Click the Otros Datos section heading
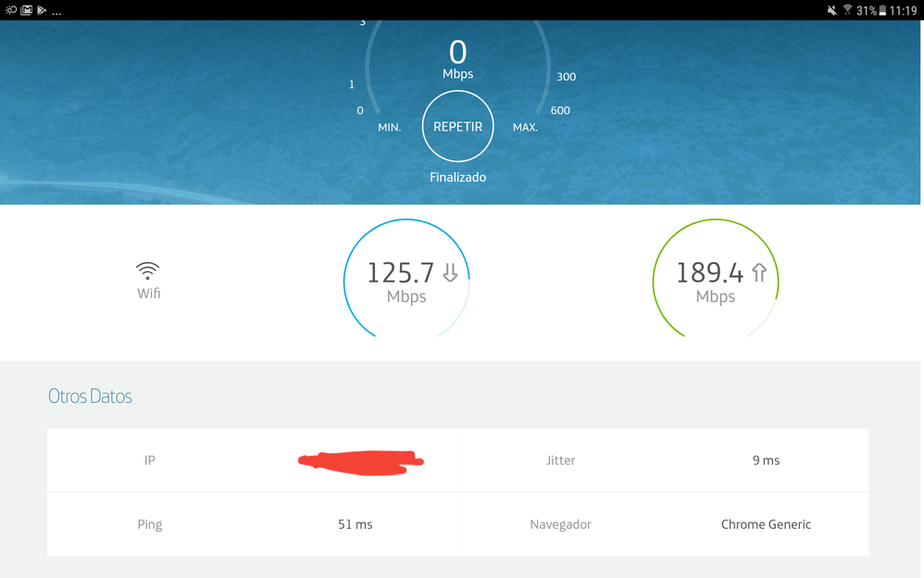Image resolution: width=924 pixels, height=578 pixels. point(90,396)
